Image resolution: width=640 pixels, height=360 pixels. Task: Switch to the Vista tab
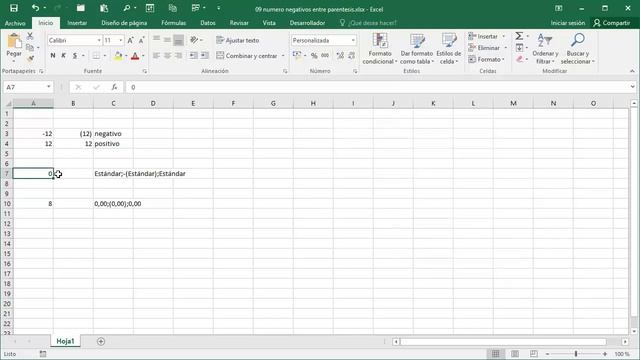pos(269,23)
